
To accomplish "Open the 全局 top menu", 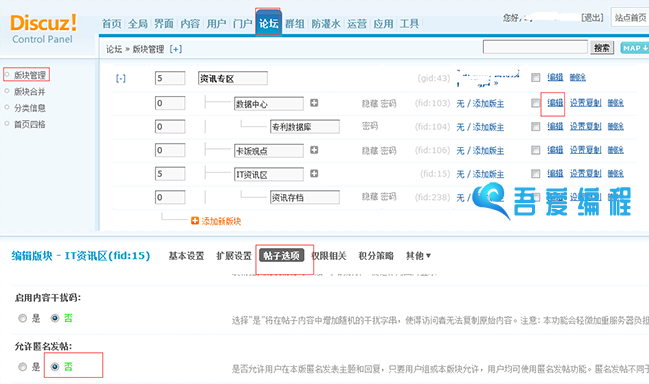I will pos(137,24).
